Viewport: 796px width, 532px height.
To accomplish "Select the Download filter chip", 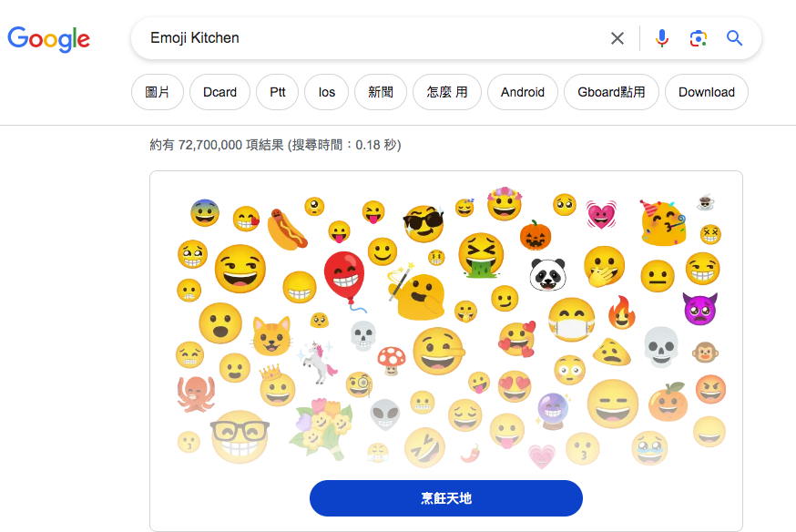I will [707, 92].
